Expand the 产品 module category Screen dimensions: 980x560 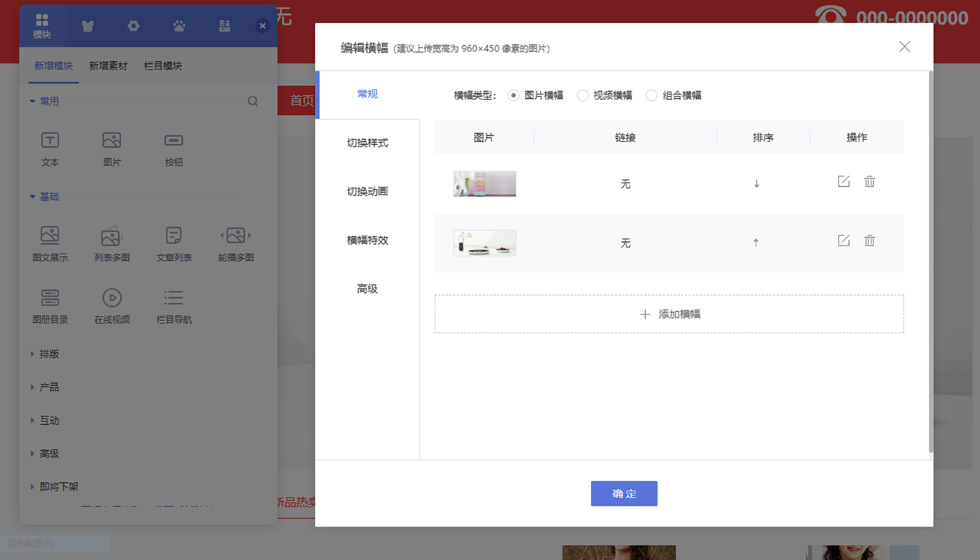point(49,387)
